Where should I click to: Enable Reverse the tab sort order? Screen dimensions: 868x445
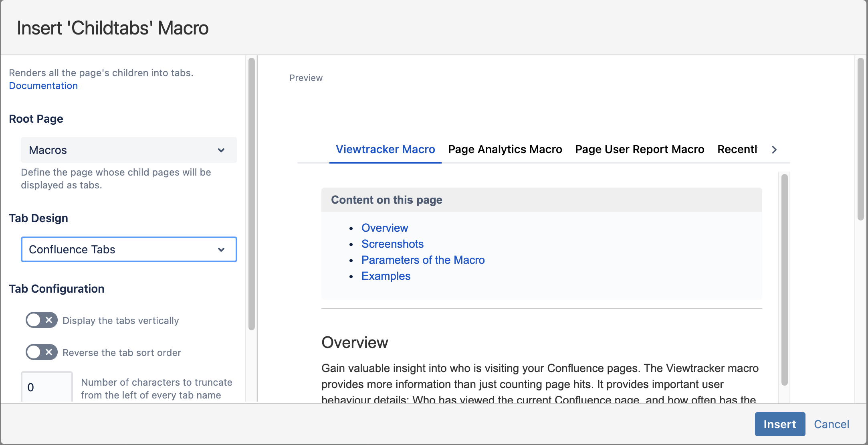click(x=42, y=352)
